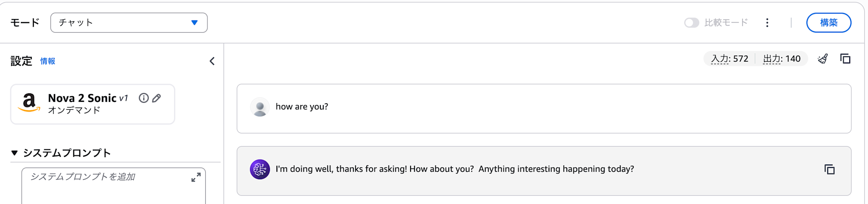Open the 情報 link beside 設定
This screenshot has width=868, height=204.
click(x=48, y=61)
